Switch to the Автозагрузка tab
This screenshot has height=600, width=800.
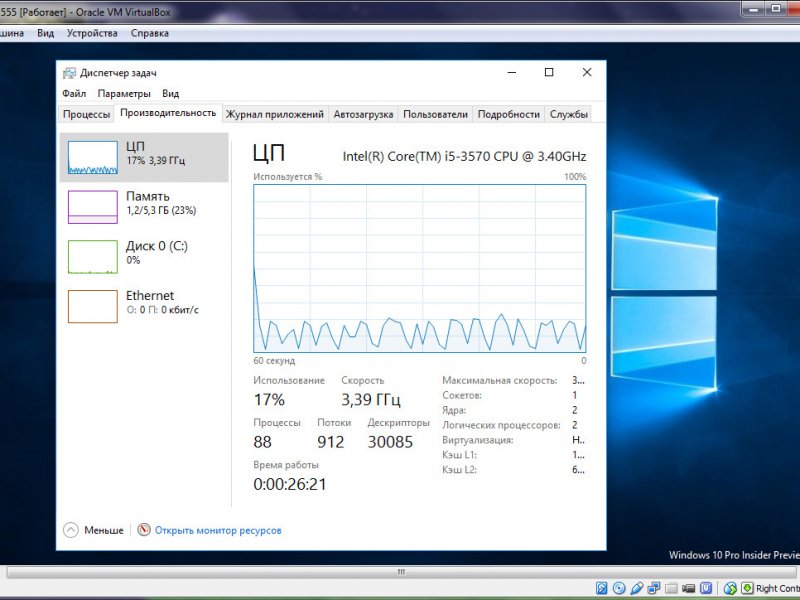point(363,114)
